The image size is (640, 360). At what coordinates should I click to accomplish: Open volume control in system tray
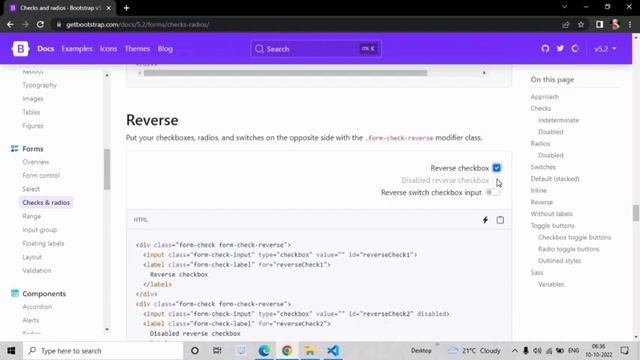tap(537, 351)
